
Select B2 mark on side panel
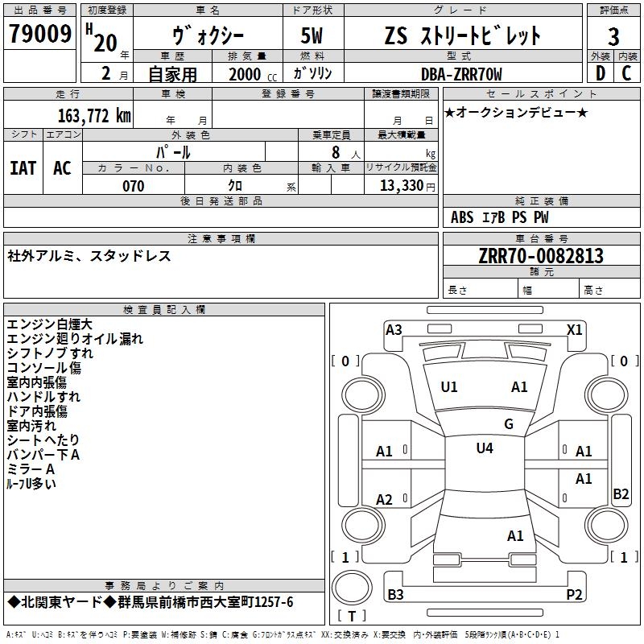click(621, 493)
